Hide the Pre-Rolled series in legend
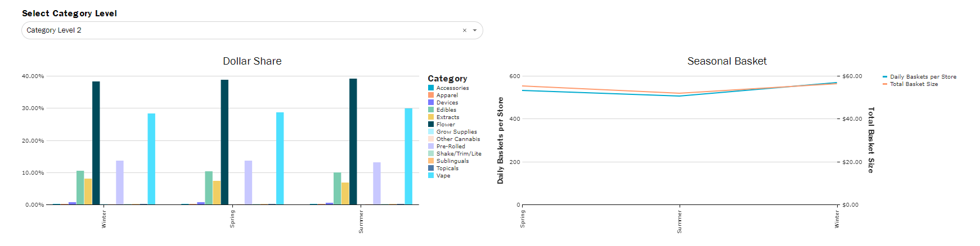 coord(451,147)
